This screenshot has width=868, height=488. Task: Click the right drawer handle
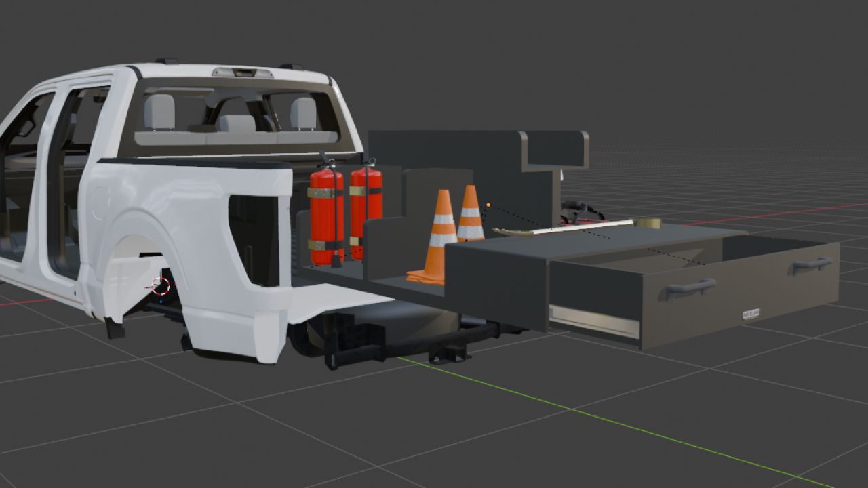coord(812,265)
